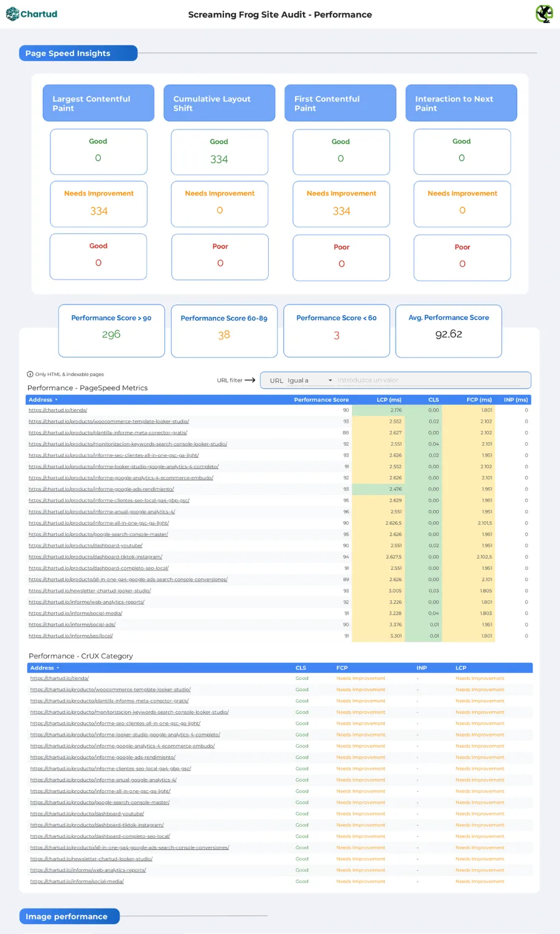Select the "Performance Score < 60" scorecard
560x934 pixels.
337,331
